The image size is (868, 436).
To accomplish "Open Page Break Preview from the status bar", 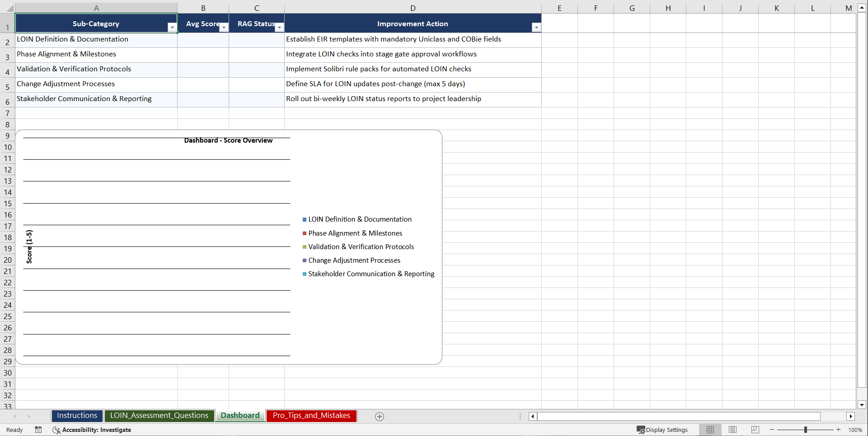I will (x=755, y=430).
